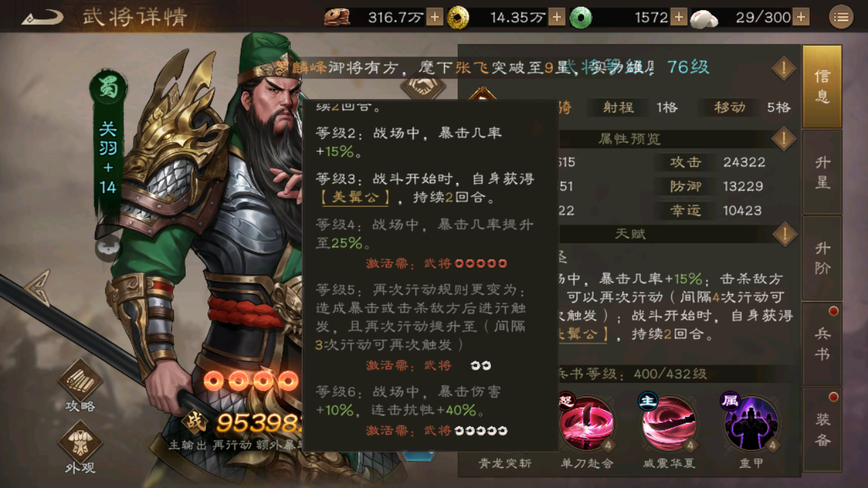Show info for 属性预览 exclamation icon
Viewport: 868px width, 488px height.
click(784, 139)
